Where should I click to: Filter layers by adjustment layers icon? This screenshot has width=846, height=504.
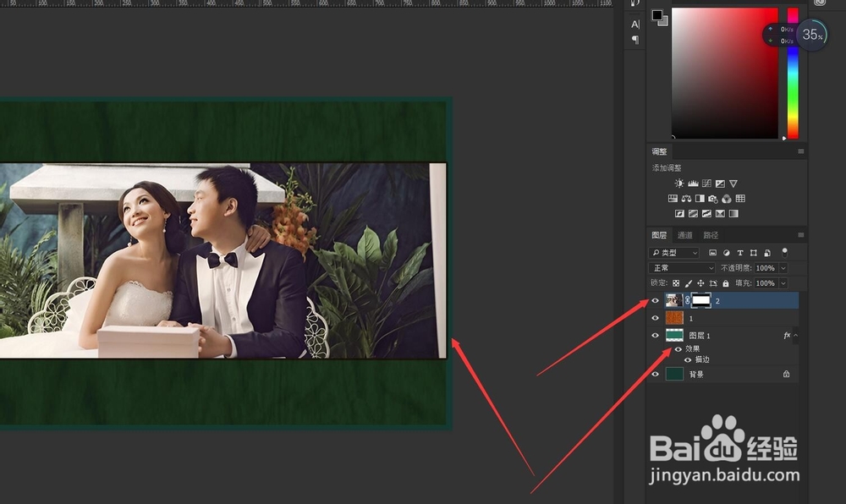(726, 253)
